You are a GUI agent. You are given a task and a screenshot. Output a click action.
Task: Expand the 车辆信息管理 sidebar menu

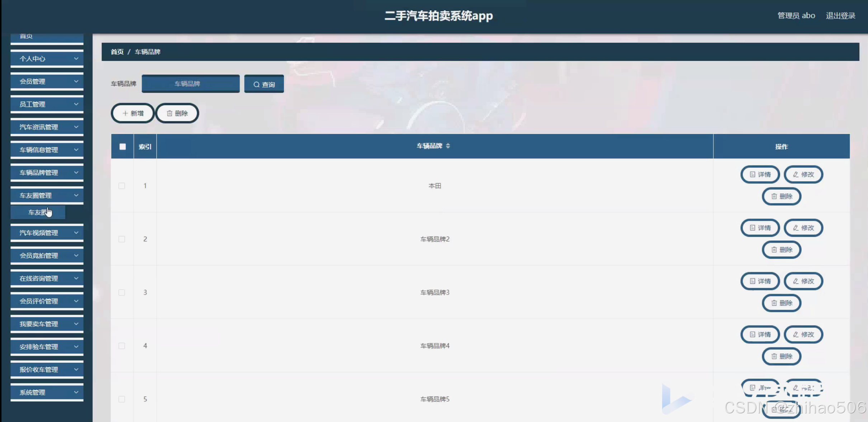pyautogui.click(x=47, y=150)
